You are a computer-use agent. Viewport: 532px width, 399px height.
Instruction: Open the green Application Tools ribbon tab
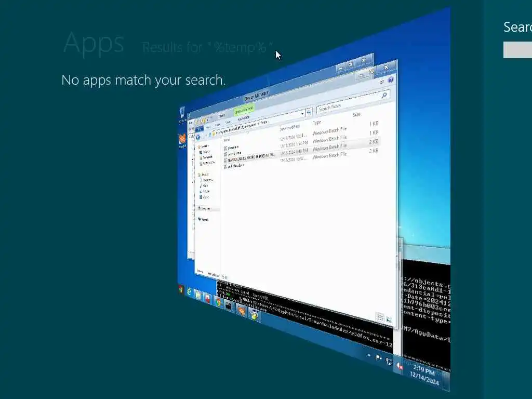[x=244, y=110]
